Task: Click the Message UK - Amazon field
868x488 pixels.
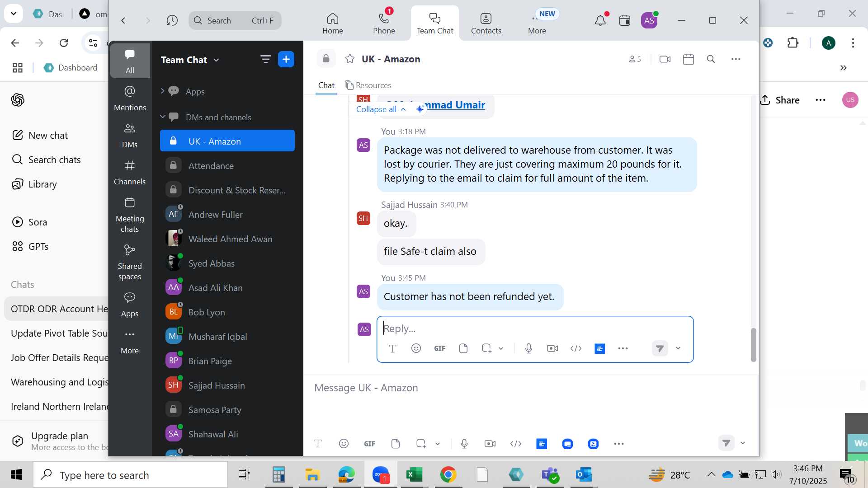Action: [531, 388]
